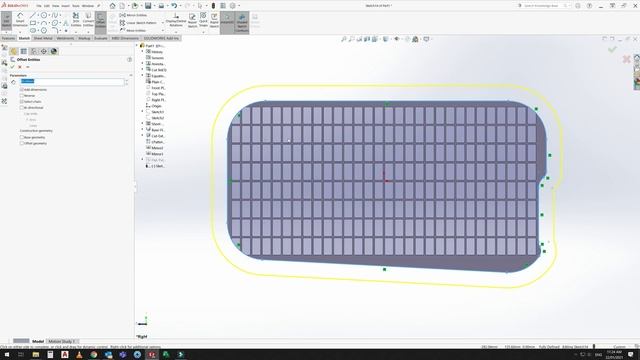
Task: Open the Options gear icon
Action: pos(233,6)
